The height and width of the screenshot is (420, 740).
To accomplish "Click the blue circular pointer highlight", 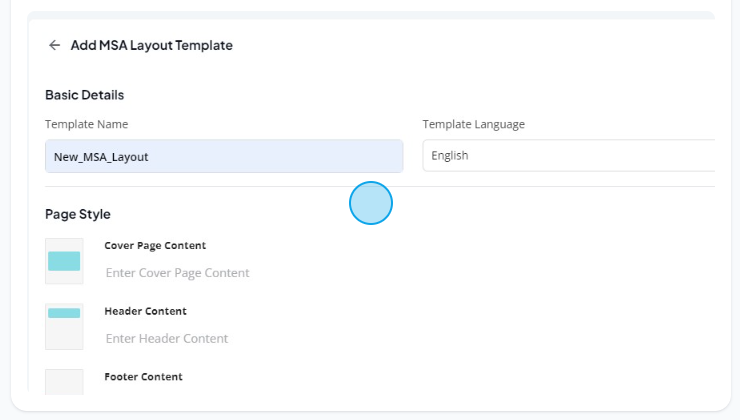I will tap(371, 203).
